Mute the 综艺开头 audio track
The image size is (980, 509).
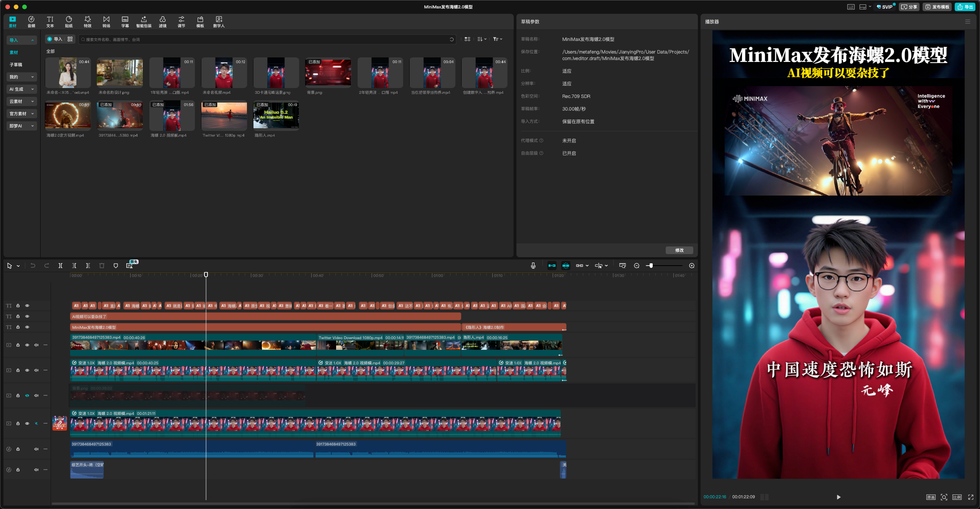(36, 470)
